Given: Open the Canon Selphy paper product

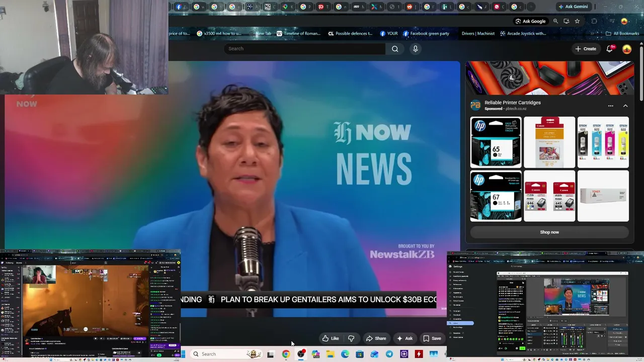Looking at the screenshot, I should pyautogui.click(x=549, y=142).
